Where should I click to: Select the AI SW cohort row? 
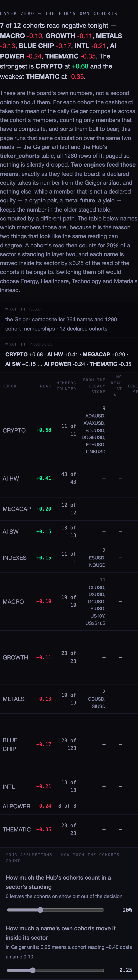point(69,532)
